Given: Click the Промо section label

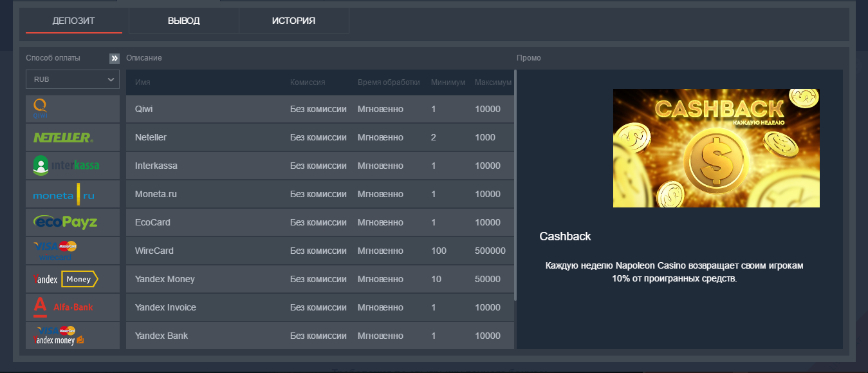Looking at the screenshot, I should click(529, 58).
